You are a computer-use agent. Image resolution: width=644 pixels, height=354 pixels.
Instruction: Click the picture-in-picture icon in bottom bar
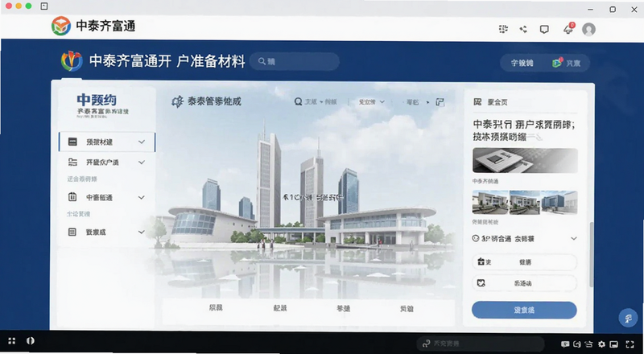[x=613, y=344]
